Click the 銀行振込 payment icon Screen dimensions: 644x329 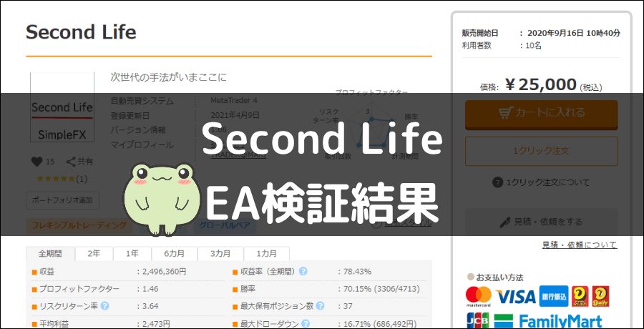554,297
